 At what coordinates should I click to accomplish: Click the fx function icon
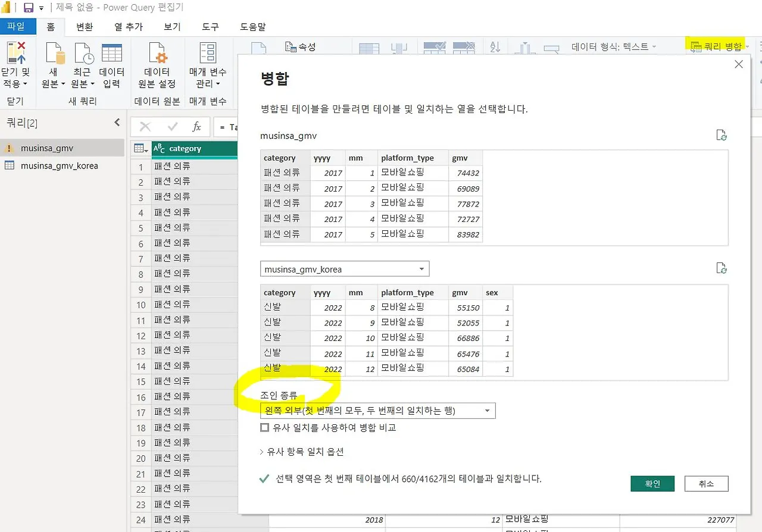click(x=196, y=127)
